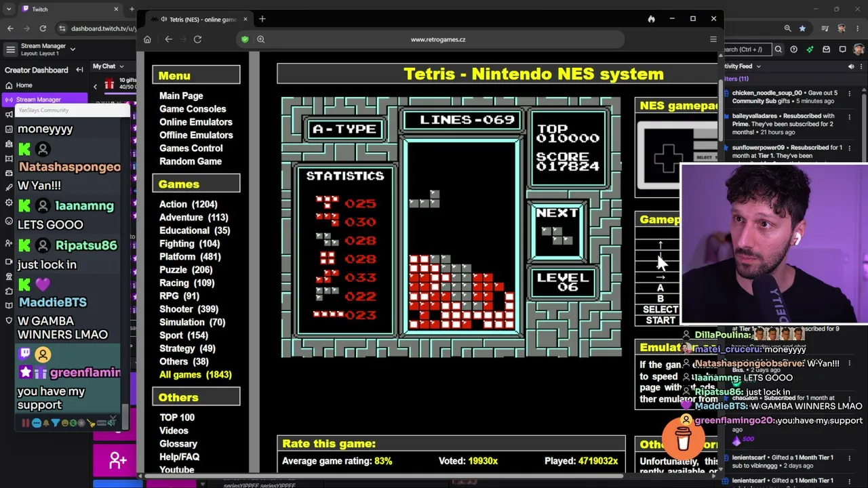Browse Puzzle (206) games category
868x488 pixels.
186,270
